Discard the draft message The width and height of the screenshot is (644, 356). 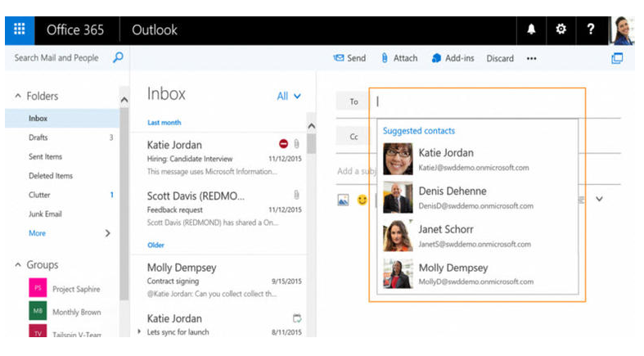(500, 58)
